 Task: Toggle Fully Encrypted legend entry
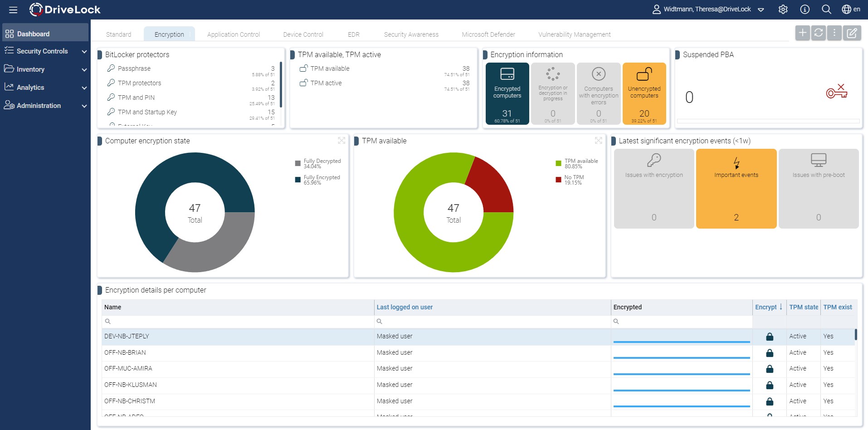(317, 180)
